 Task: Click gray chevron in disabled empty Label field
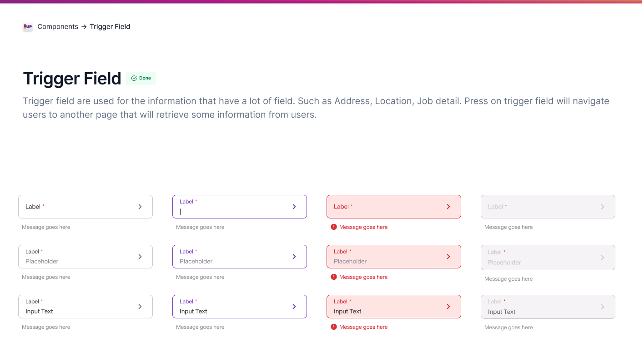coord(603,207)
